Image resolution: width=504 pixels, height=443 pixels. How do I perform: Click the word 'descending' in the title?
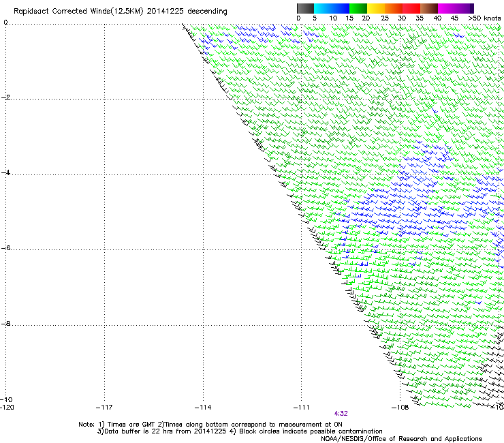click(207, 12)
